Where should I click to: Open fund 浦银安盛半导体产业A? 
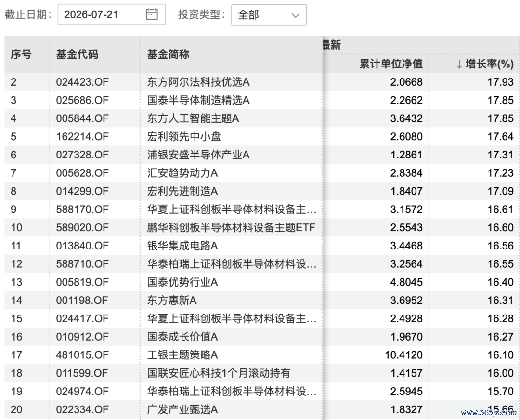point(198,155)
